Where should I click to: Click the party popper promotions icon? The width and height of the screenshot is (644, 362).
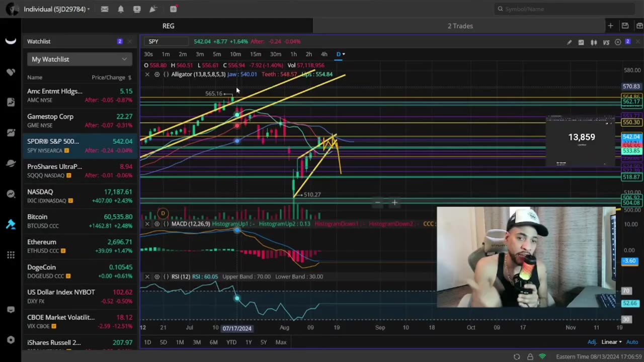153,9
